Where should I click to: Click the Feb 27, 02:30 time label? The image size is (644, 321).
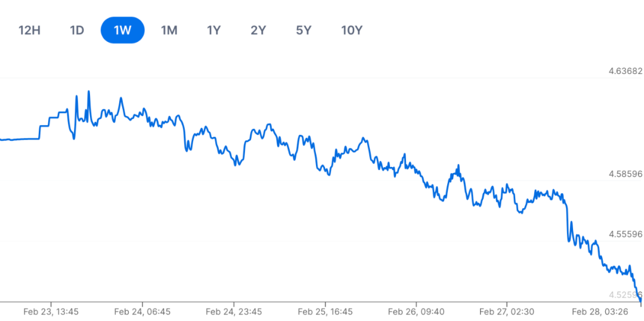pyautogui.click(x=507, y=311)
